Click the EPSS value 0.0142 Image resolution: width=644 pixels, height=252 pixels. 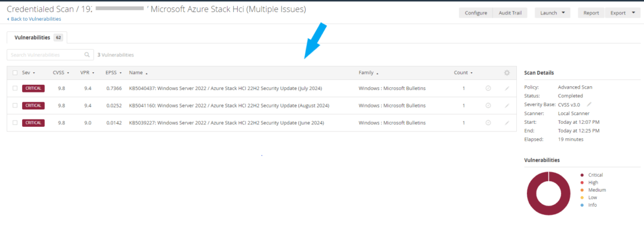(x=113, y=123)
